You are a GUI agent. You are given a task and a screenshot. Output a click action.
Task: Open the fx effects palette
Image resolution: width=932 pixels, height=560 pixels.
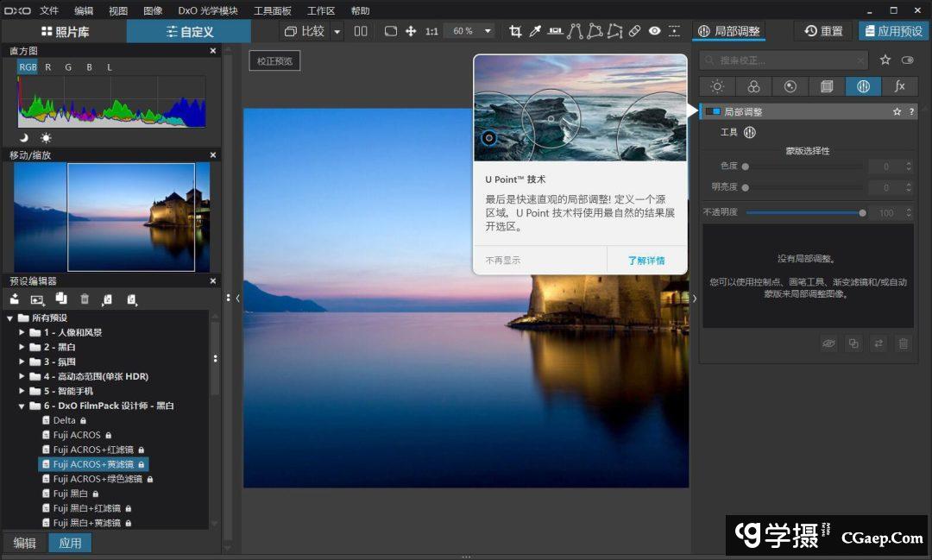pos(899,86)
